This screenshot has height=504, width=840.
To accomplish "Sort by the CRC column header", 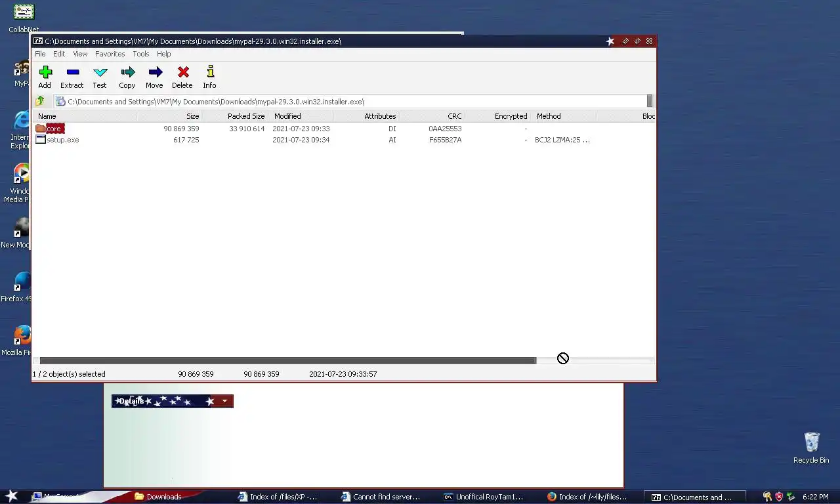I will pyautogui.click(x=432, y=116).
